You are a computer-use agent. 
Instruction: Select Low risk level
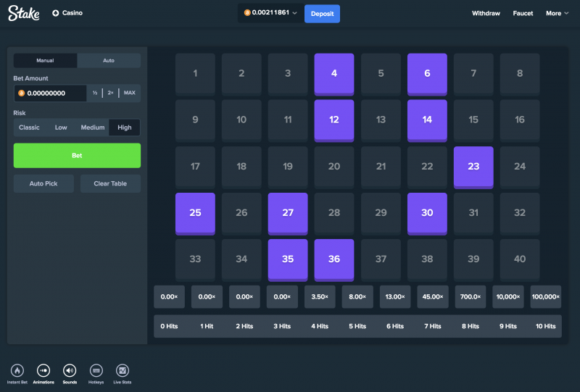click(61, 128)
